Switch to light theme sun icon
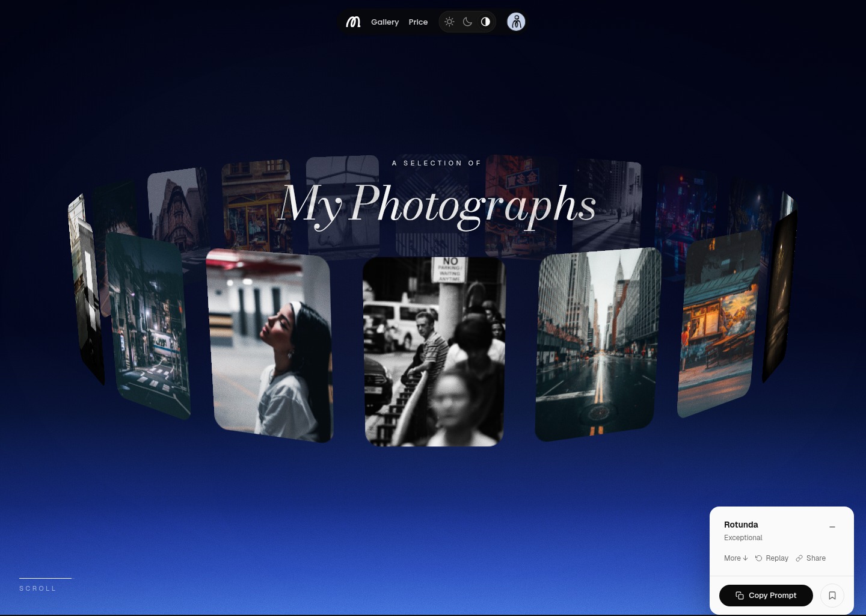The height and width of the screenshot is (616, 866). 449,22
